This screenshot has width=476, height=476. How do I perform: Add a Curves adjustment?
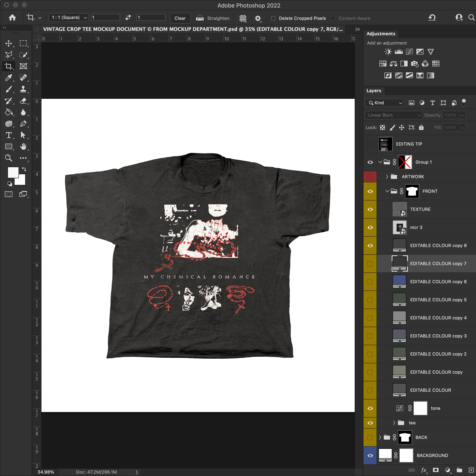click(x=409, y=52)
